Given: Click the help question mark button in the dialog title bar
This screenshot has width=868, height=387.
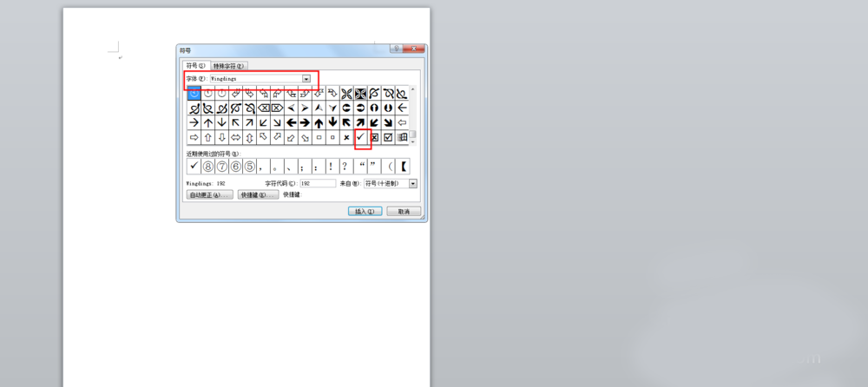Looking at the screenshot, I should pyautogui.click(x=396, y=49).
